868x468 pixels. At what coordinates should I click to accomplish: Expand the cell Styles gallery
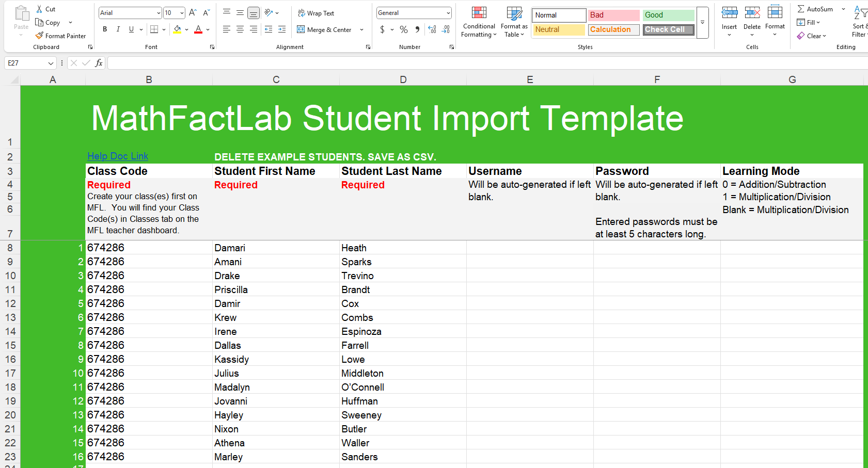point(702,22)
